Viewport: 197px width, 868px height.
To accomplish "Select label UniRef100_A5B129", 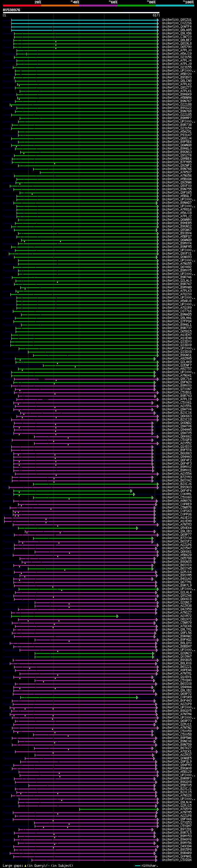I will coord(176,772).
